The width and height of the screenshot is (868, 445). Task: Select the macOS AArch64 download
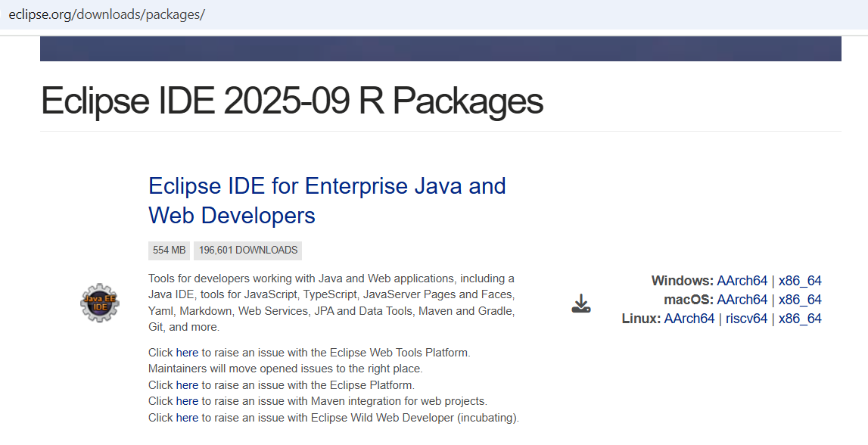(x=742, y=300)
